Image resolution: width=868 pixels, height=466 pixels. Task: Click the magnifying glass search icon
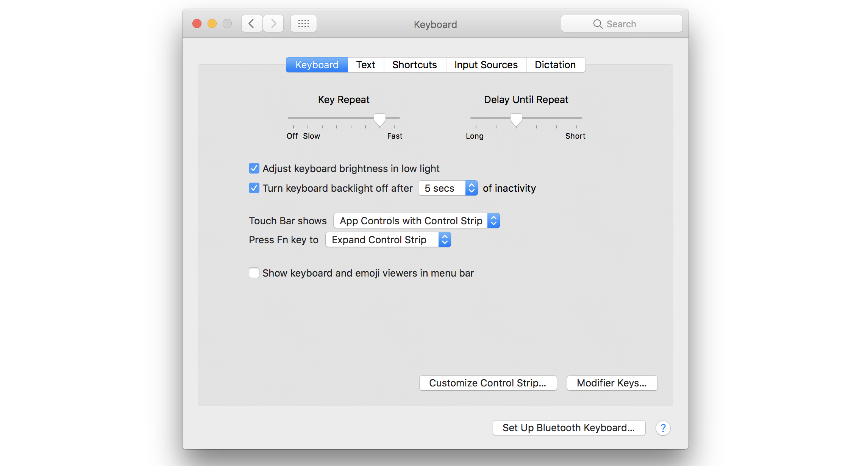click(x=598, y=24)
